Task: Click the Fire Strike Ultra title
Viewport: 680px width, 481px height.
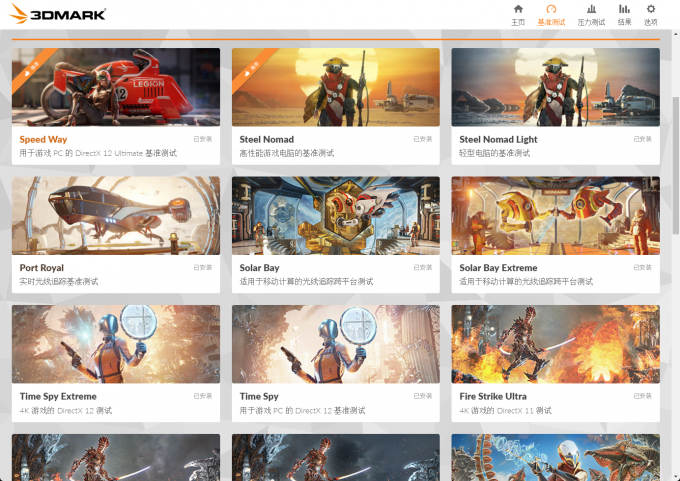Action: (x=493, y=396)
